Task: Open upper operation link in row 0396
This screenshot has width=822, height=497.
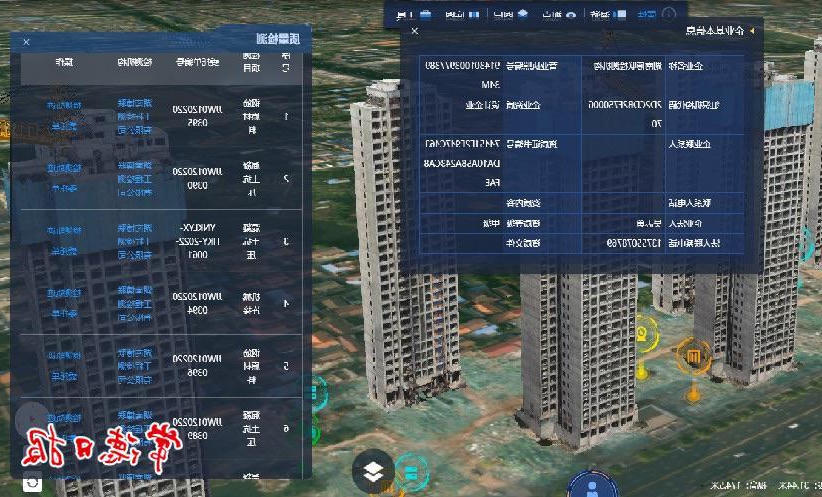Action: [64, 355]
